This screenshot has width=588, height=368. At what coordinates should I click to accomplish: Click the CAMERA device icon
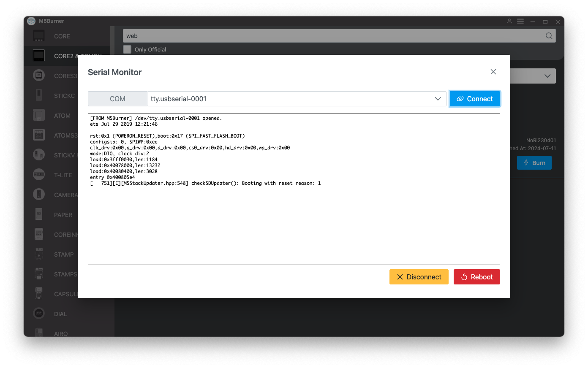tap(39, 195)
